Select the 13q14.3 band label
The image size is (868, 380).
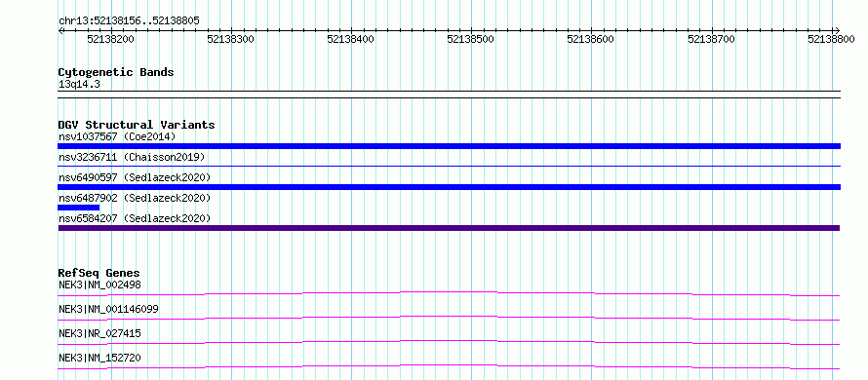(x=79, y=85)
